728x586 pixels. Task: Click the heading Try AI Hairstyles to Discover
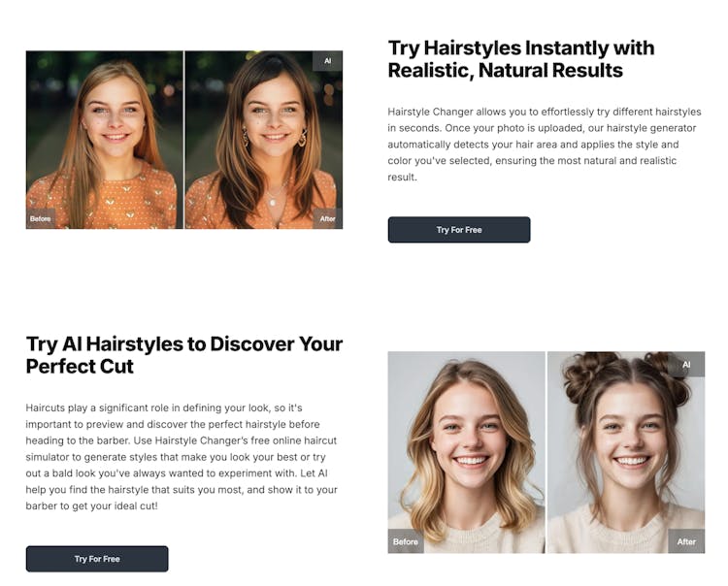click(x=184, y=355)
